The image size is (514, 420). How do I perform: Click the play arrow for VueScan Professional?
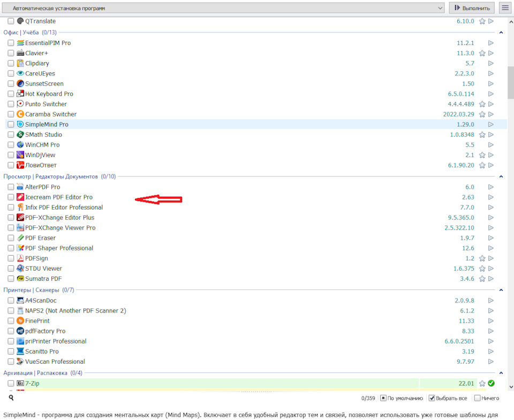click(491, 362)
